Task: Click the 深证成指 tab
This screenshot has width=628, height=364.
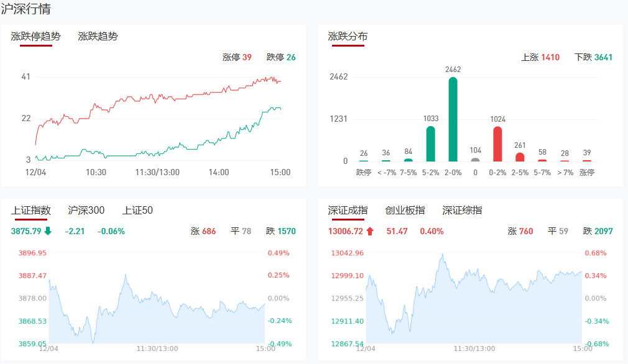Action: click(x=348, y=211)
